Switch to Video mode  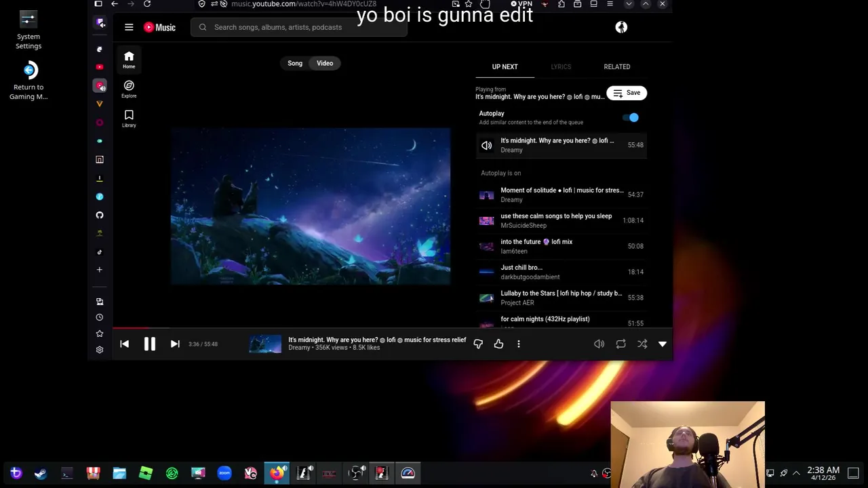(x=325, y=63)
